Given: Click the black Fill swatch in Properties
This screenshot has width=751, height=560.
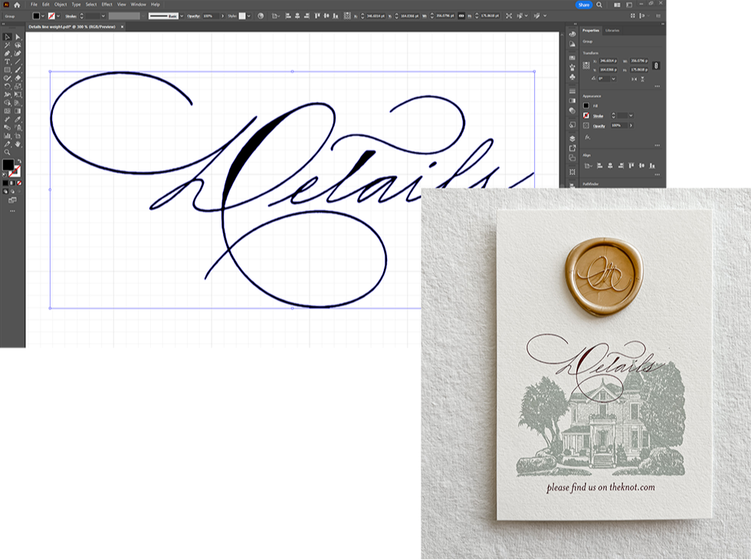Looking at the screenshot, I should 586,106.
